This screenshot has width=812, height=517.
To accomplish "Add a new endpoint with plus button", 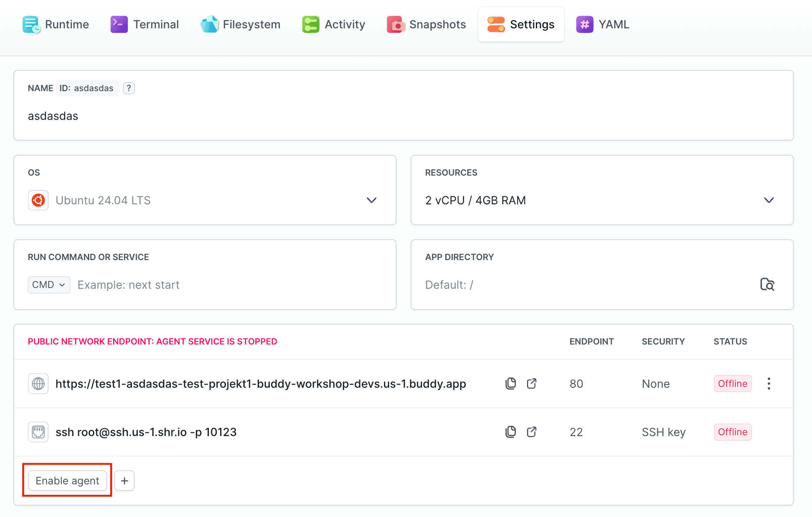I will tap(124, 480).
